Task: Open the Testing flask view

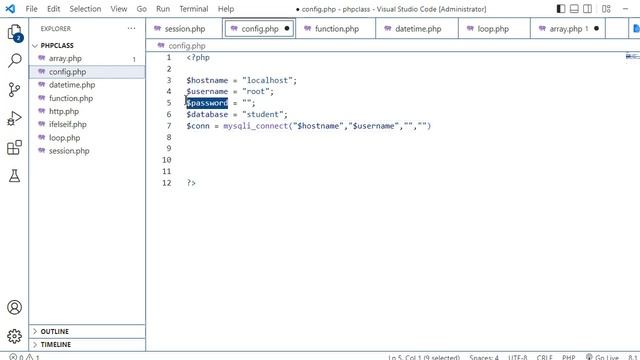Action: 14,176
